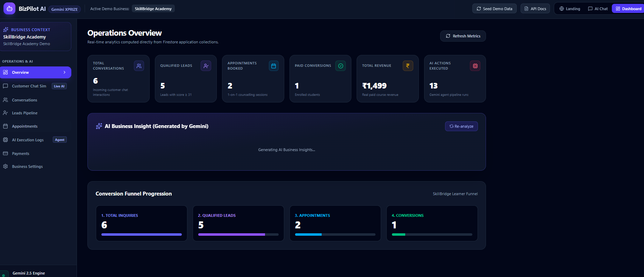Click the Total Revenue rupee icon
The image size is (644, 277).
tap(408, 66)
